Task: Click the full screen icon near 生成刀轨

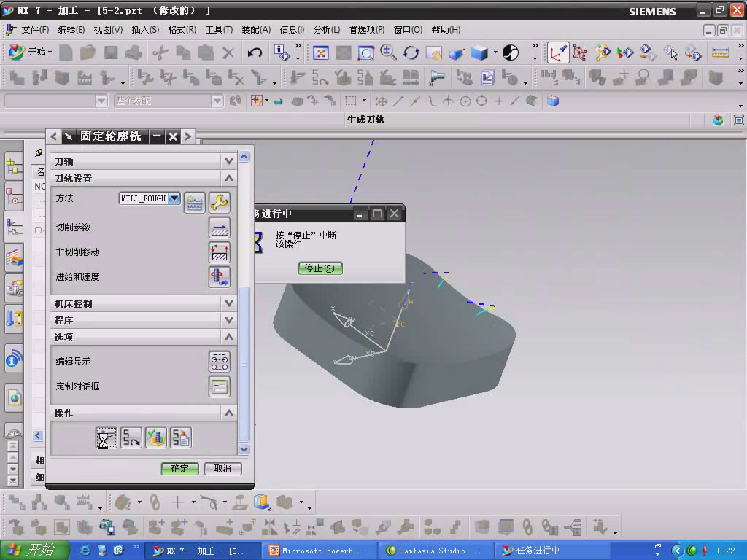Action: click(x=738, y=120)
